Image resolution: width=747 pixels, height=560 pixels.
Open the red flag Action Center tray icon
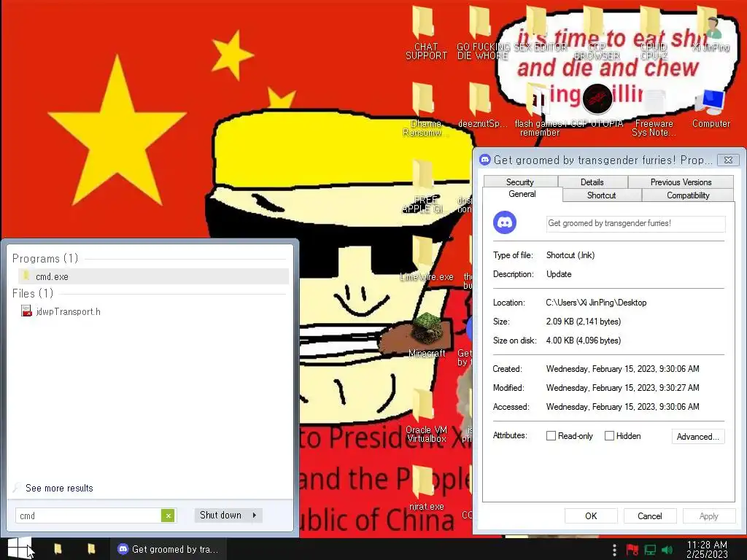[632, 550]
